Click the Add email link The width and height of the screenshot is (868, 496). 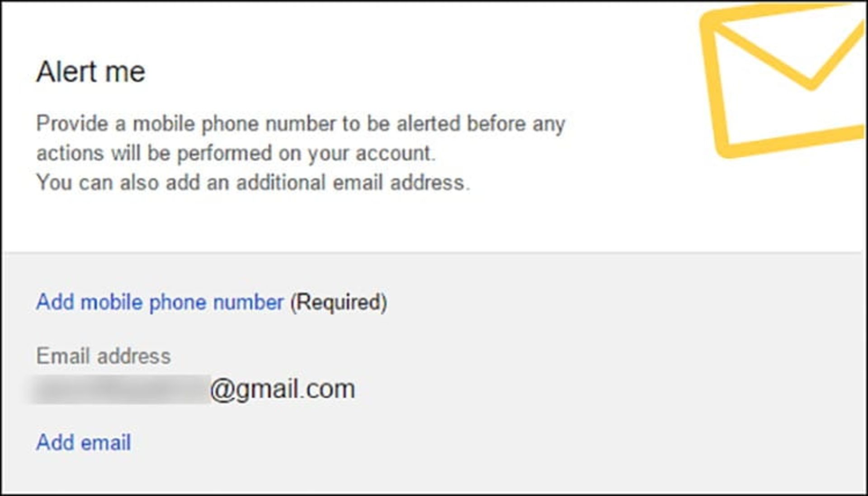tap(84, 442)
